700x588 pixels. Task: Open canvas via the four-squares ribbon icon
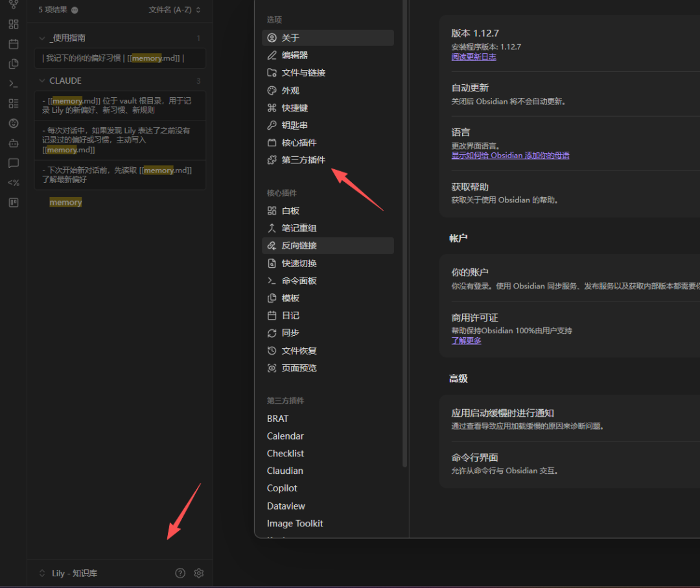14,24
